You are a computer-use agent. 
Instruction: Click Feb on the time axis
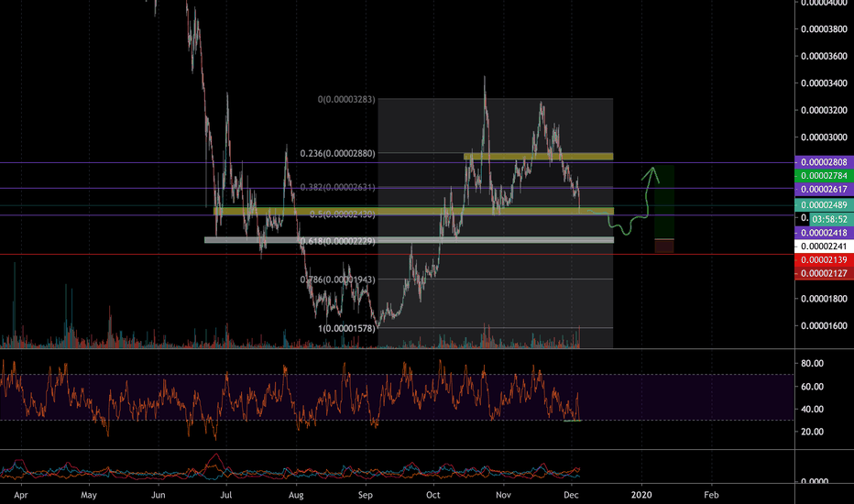[711, 495]
